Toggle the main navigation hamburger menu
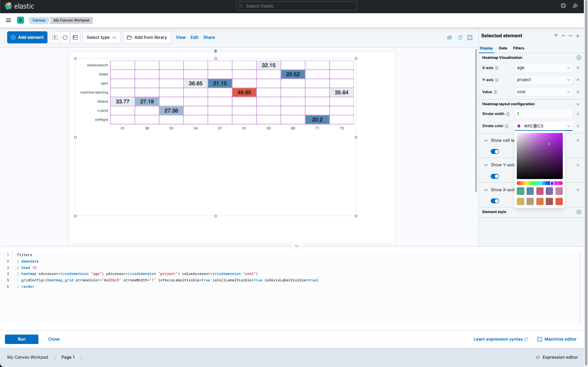 (8, 20)
